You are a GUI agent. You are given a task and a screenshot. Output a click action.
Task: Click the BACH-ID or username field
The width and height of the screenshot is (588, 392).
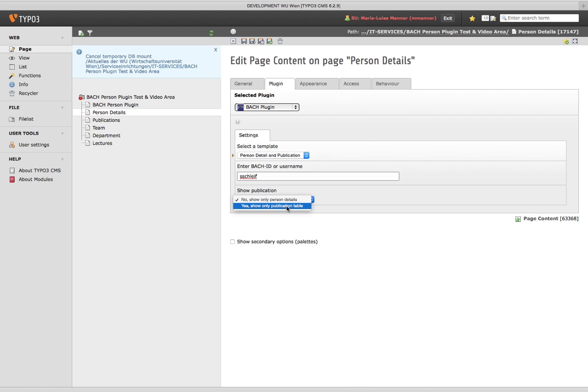point(318,176)
